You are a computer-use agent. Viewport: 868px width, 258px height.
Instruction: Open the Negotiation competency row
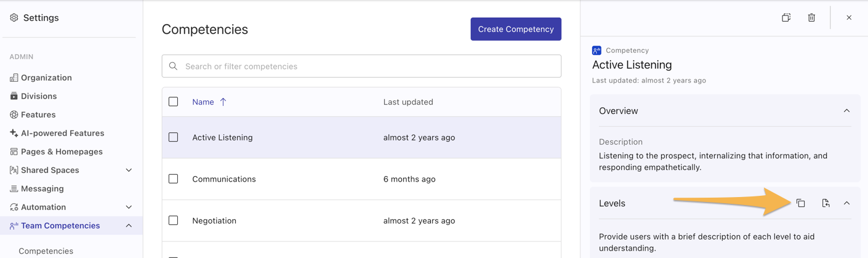click(x=214, y=220)
